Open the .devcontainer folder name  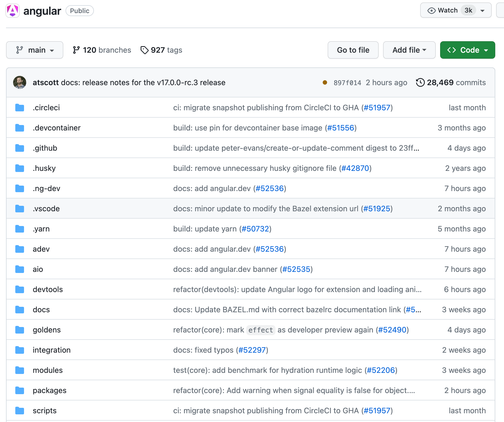tap(57, 128)
